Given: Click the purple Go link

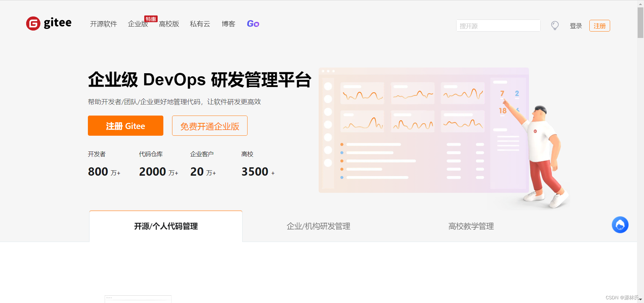Looking at the screenshot, I should point(253,24).
